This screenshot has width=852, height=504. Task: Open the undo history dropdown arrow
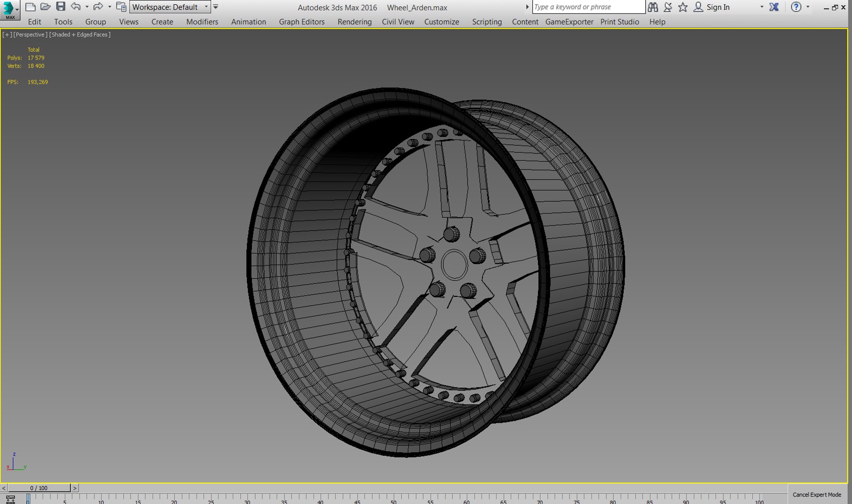[x=87, y=7]
